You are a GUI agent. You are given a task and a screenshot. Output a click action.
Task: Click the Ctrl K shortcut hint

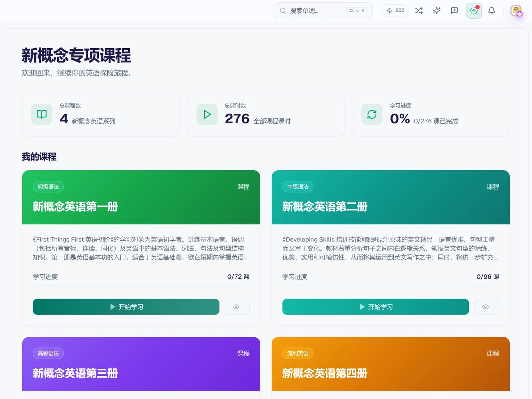[x=356, y=11]
